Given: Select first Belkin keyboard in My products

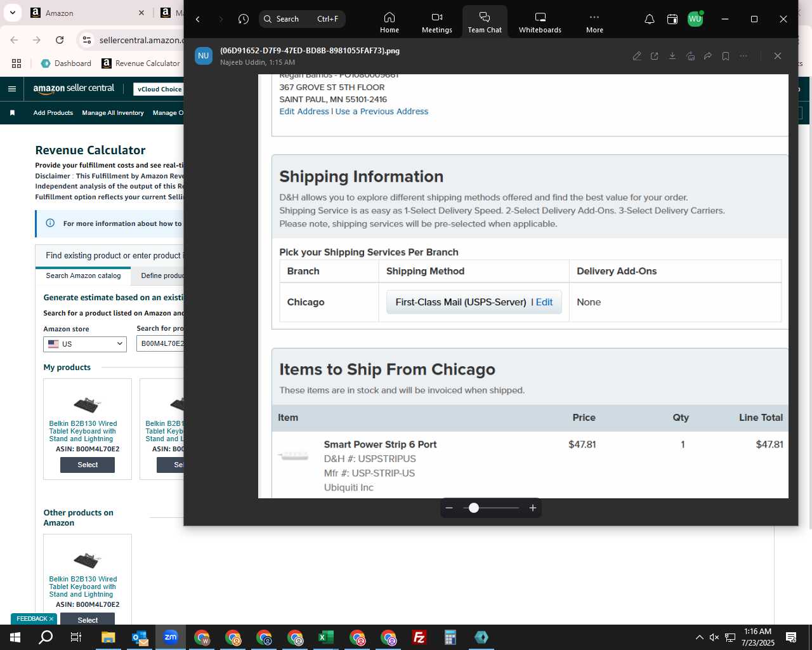Looking at the screenshot, I should [88, 465].
